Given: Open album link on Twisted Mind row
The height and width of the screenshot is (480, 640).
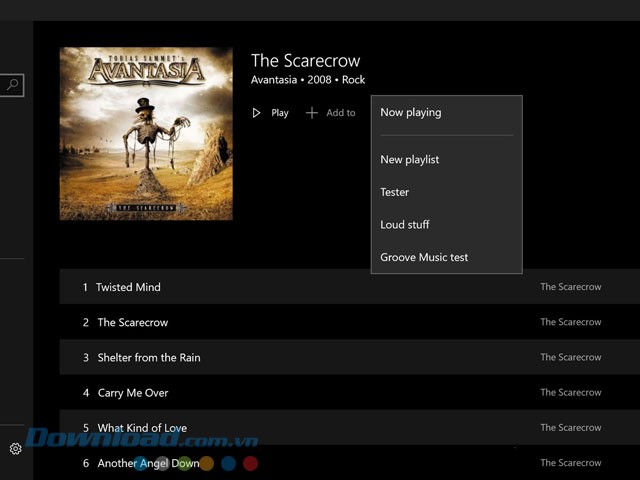Looking at the screenshot, I should pyautogui.click(x=571, y=287).
